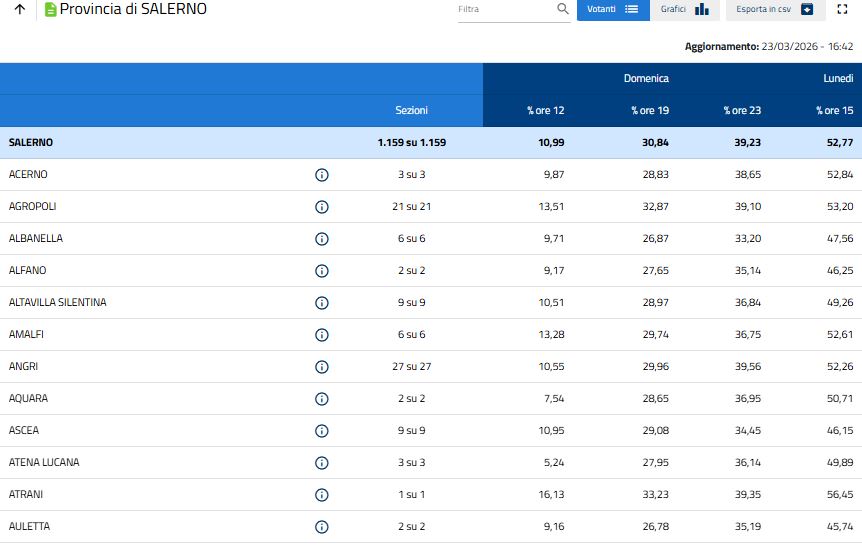Select the ALBANELLA municipality name
862x545 pixels.
point(35,239)
